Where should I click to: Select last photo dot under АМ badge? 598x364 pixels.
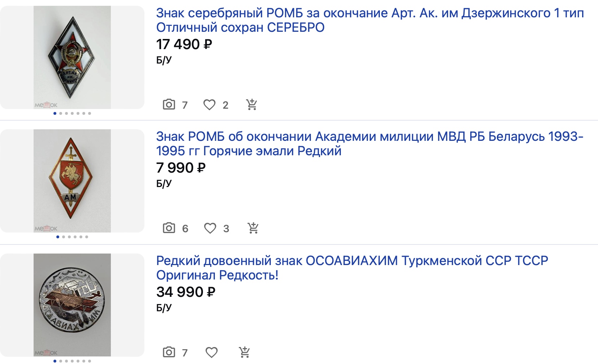(x=87, y=237)
